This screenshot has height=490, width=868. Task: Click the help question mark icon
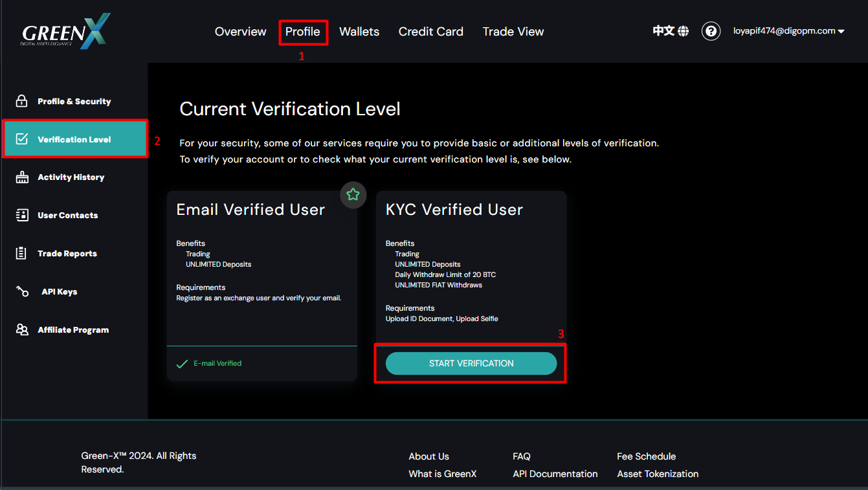pos(711,31)
